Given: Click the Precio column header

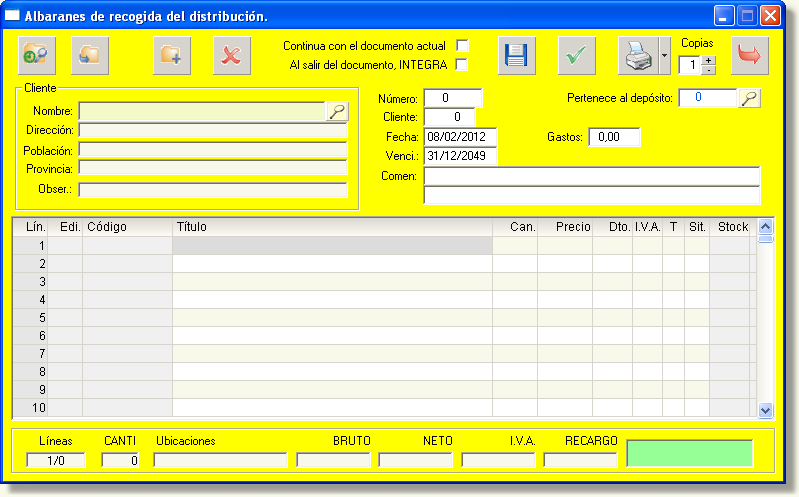Looking at the screenshot, I should 565,227.
